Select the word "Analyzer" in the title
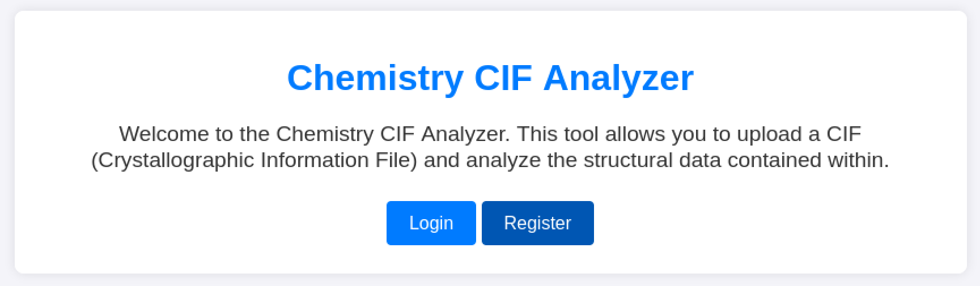The width and height of the screenshot is (980, 286). coord(618,78)
